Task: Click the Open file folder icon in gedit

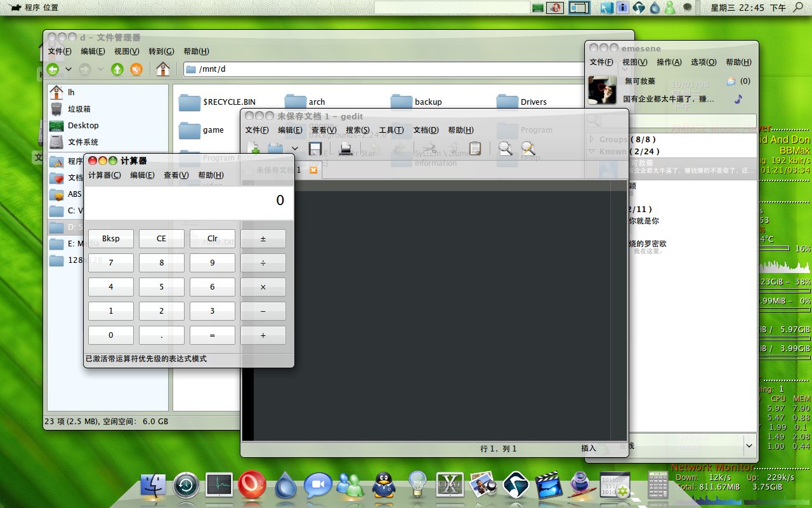Action: click(x=275, y=149)
